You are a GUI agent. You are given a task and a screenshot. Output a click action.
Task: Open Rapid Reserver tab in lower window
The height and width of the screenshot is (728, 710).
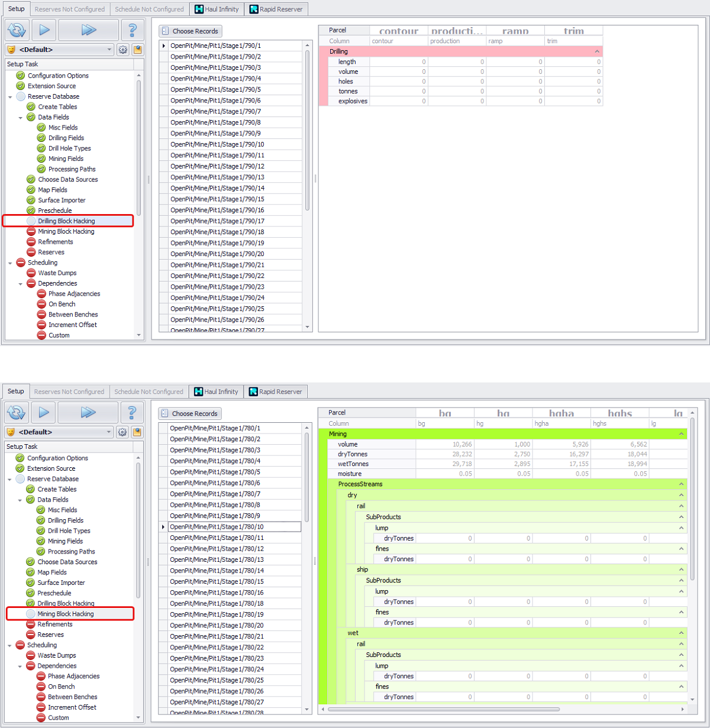point(275,391)
